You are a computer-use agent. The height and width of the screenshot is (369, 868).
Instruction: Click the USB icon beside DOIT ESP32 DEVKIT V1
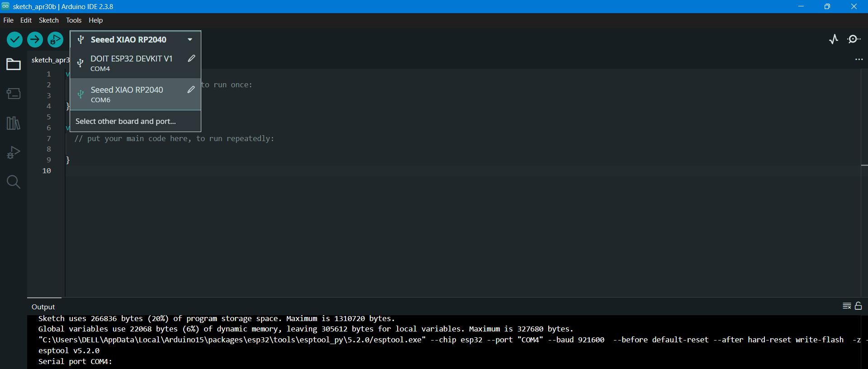81,63
